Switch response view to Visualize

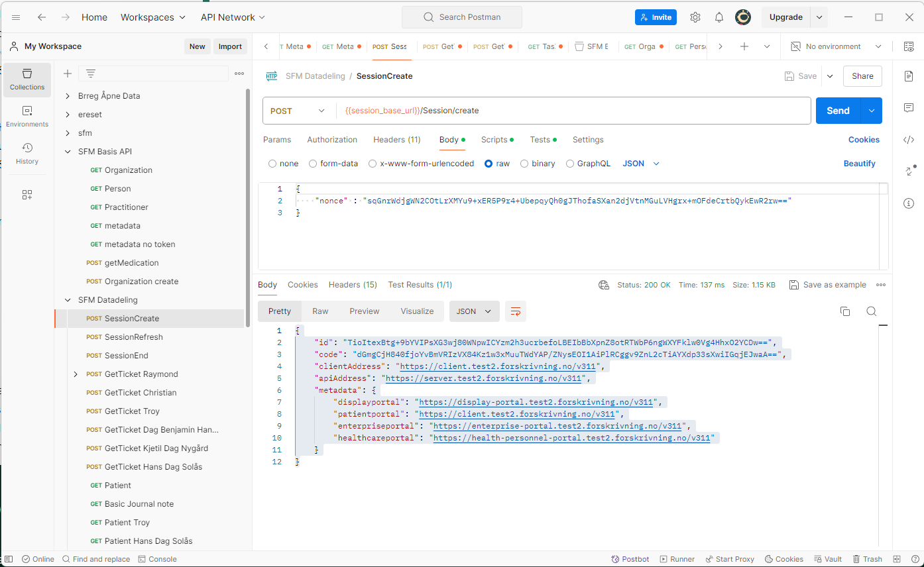[x=417, y=311]
